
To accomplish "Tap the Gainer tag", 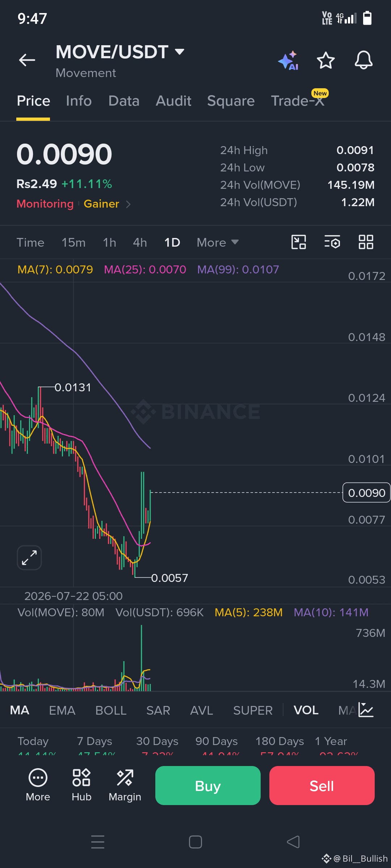I will [101, 204].
